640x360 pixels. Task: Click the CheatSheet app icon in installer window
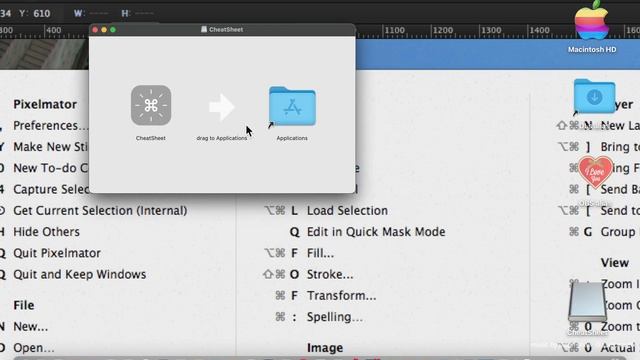pyautogui.click(x=151, y=105)
